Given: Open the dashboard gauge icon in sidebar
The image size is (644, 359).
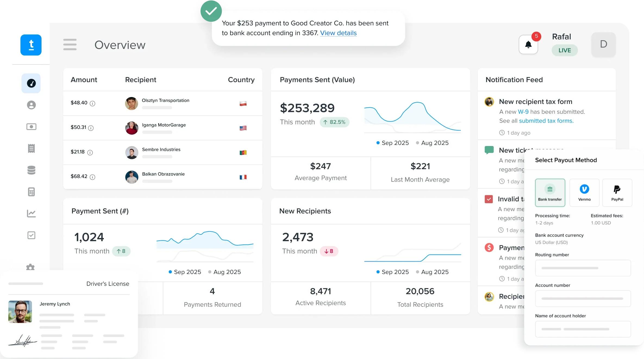Looking at the screenshot, I should 31,83.
